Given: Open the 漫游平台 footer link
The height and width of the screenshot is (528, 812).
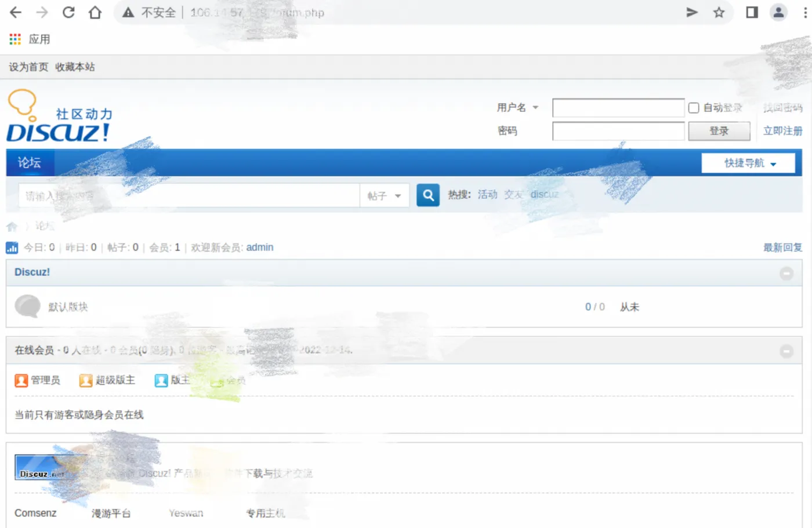Looking at the screenshot, I should click(x=111, y=513).
